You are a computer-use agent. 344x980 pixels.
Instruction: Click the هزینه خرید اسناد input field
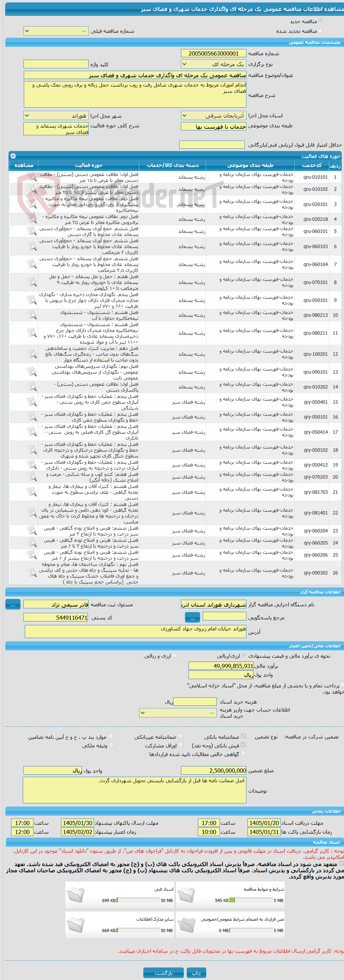point(195,702)
